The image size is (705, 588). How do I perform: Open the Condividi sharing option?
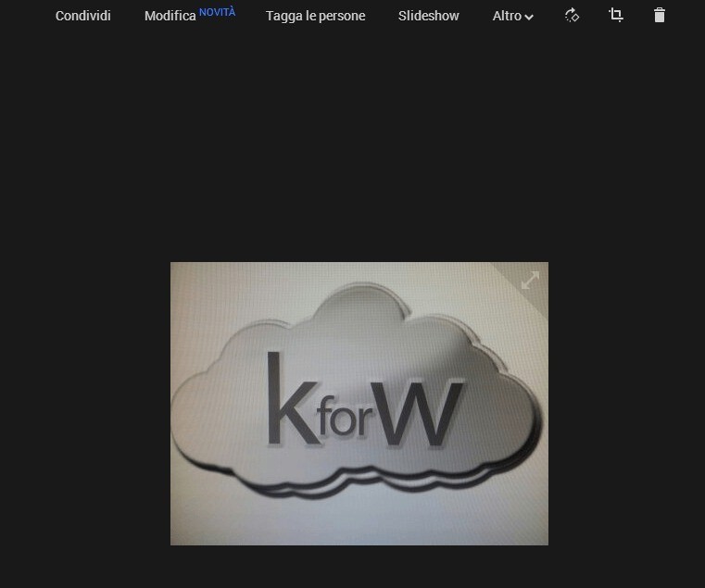pos(83,16)
